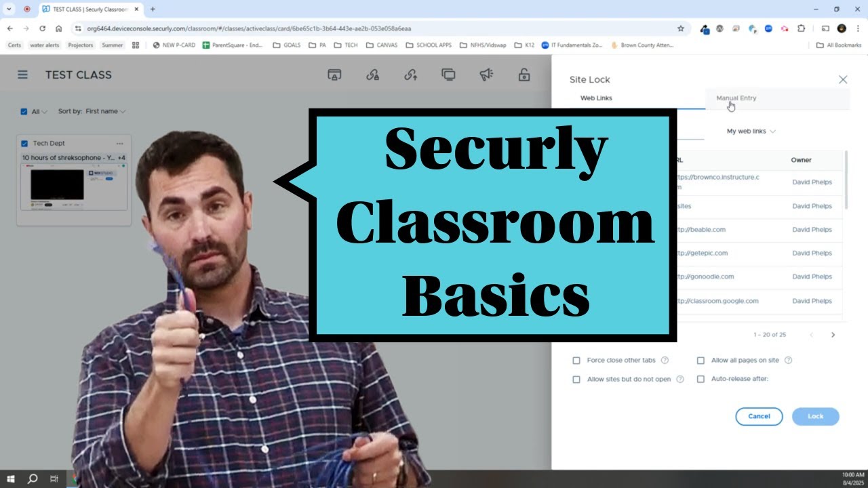The height and width of the screenshot is (488, 868).
Task: Click the unlock padlock icon
Action: pos(524,75)
